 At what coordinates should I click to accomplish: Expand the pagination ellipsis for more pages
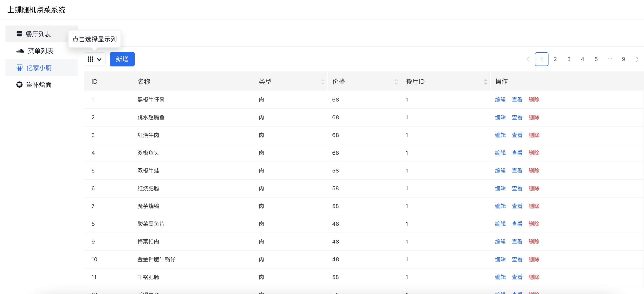point(610,59)
